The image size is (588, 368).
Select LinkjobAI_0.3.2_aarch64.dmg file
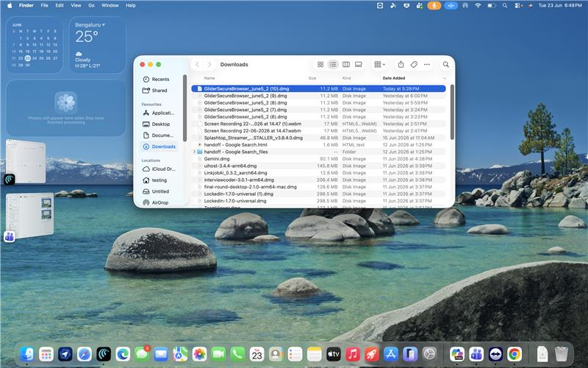(318, 173)
